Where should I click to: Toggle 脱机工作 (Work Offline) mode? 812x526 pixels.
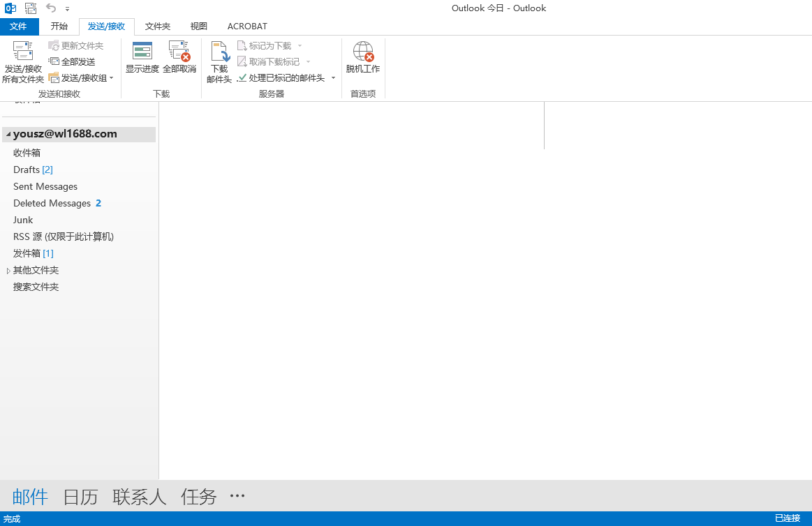pos(363,57)
